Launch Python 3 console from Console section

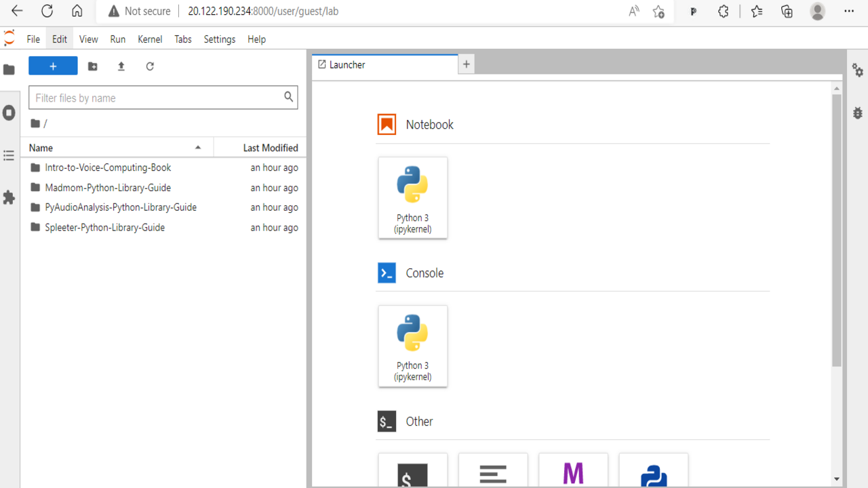(413, 346)
